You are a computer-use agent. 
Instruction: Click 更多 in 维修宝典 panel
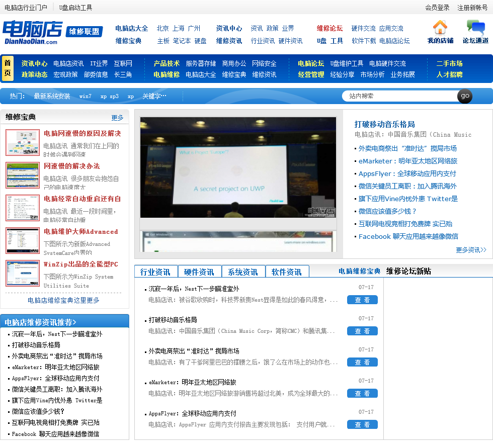click(117, 118)
